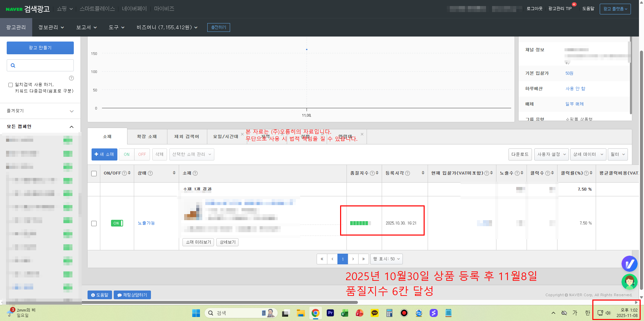Click the green 품질지수 quality bar

tap(360, 222)
